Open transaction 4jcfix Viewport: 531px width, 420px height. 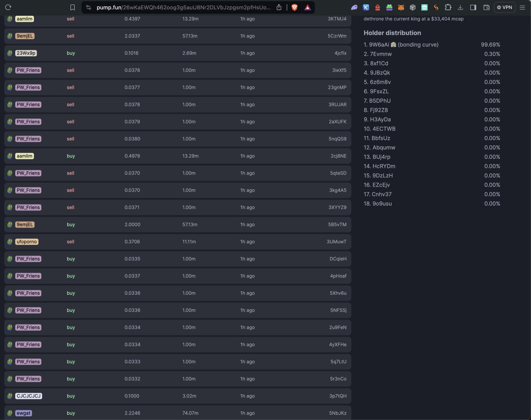(x=340, y=53)
